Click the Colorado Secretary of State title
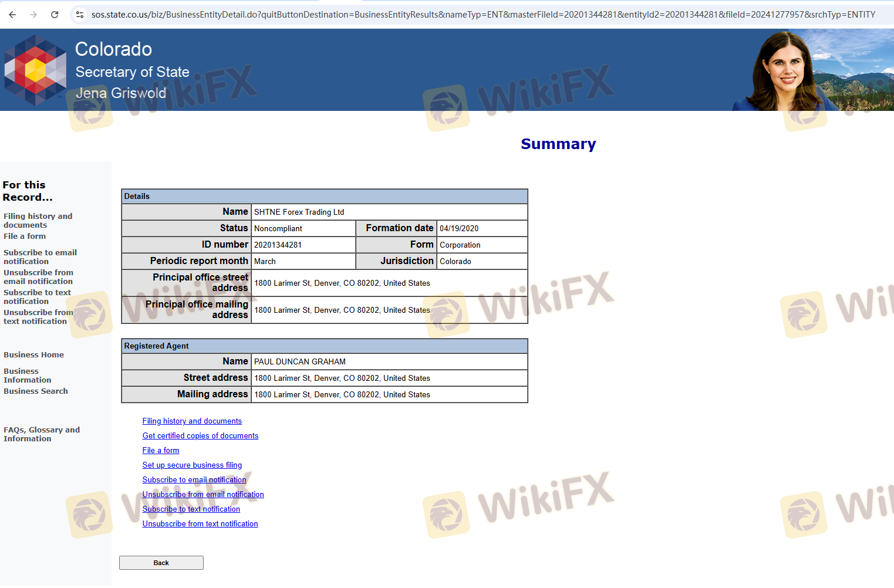 click(133, 60)
